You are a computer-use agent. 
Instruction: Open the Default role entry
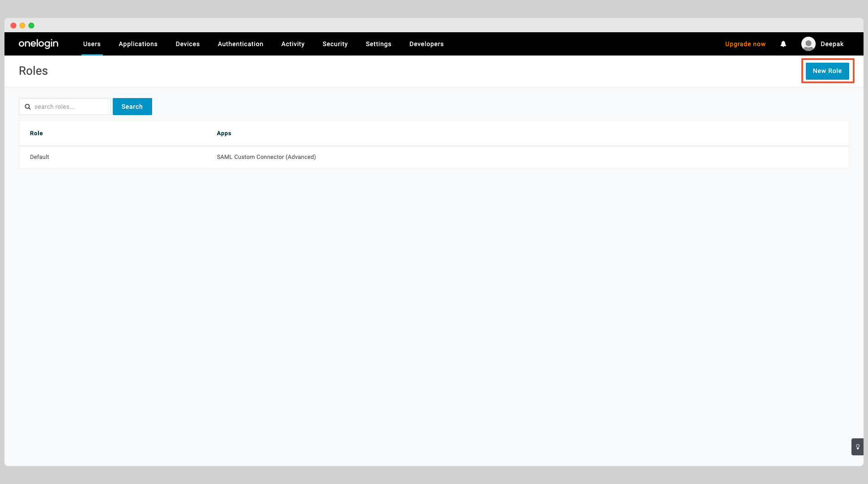pos(39,157)
